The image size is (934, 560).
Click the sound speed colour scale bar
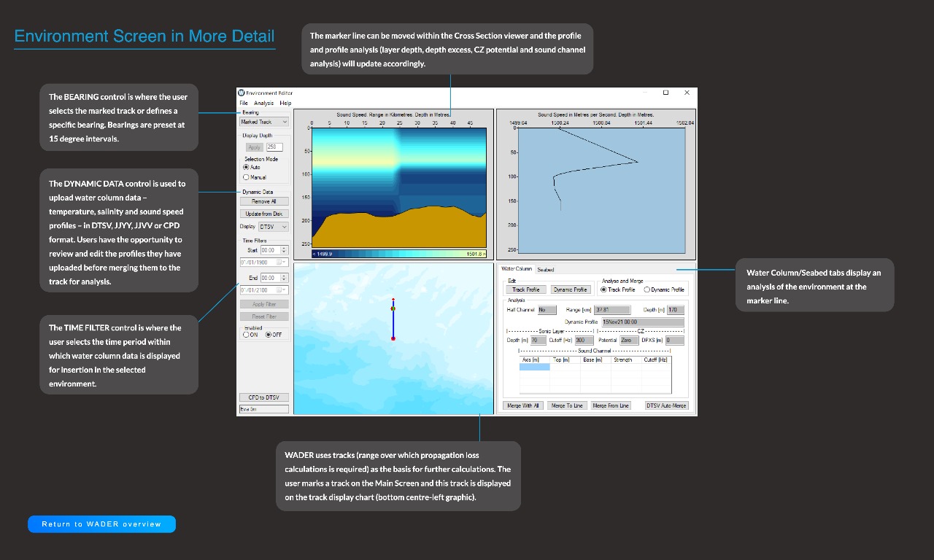coord(398,254)
